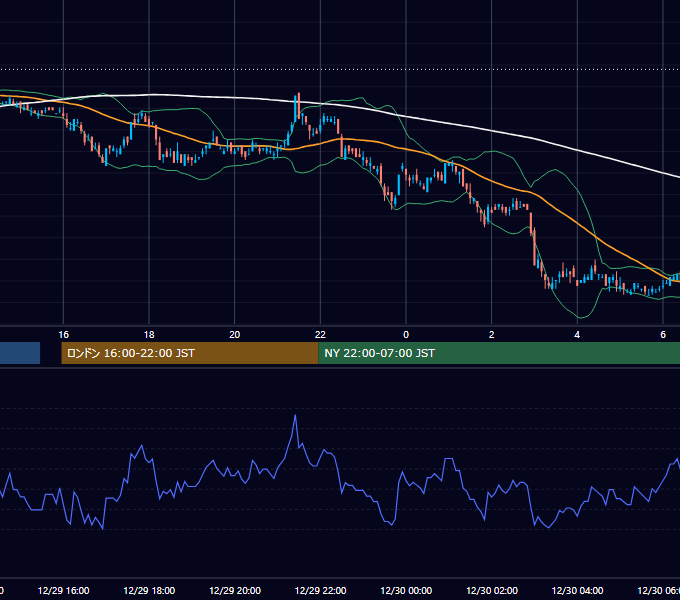Click the 16 hour label on price chart
This screenshot has height=600, width=680.
(x=63, y=335)
